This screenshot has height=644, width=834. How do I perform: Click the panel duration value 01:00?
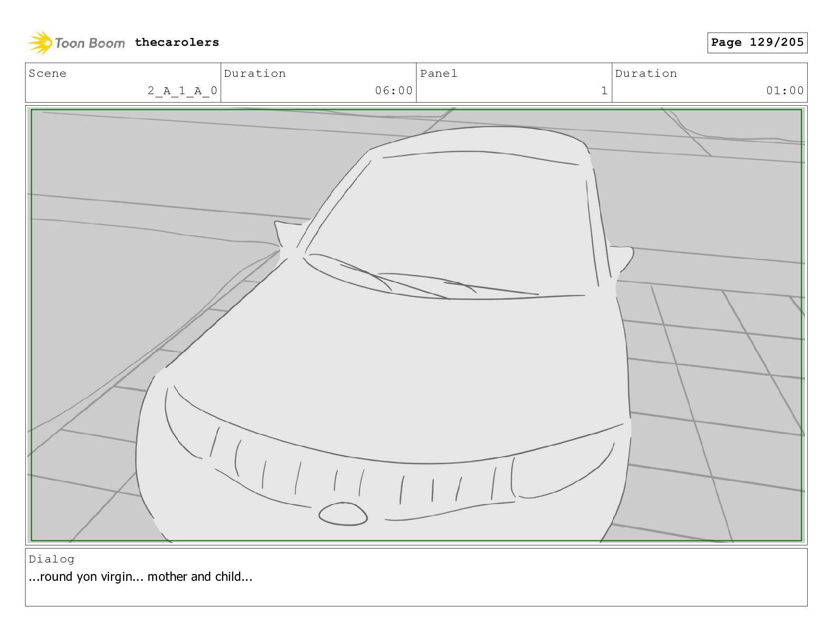coord(785,91)
